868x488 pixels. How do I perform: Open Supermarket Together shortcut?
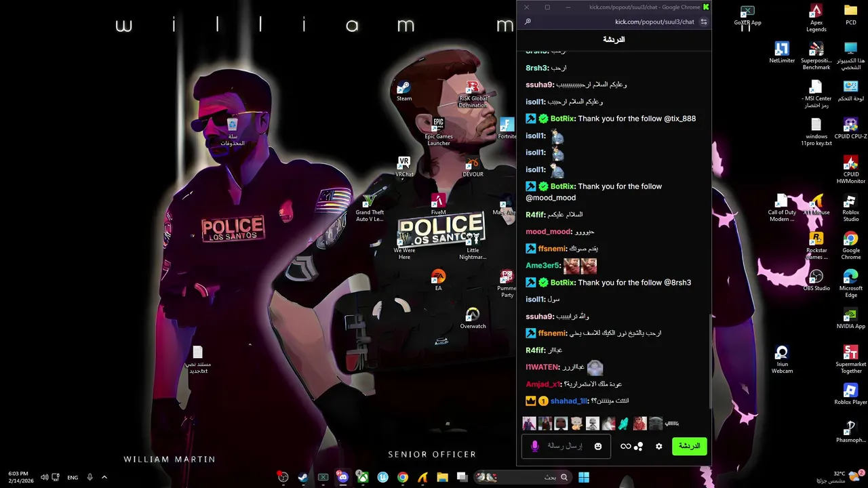pyautogui.click(x=850, y=359)
